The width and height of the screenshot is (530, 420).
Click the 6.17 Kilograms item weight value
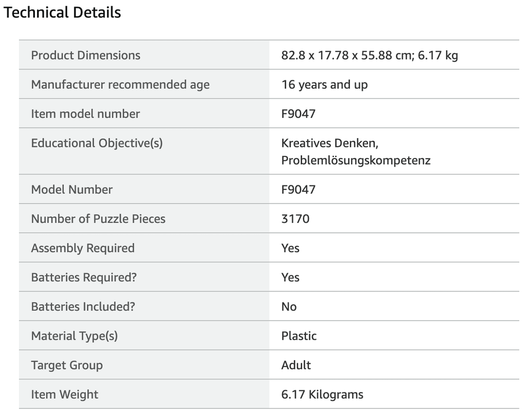click(322, 394)
